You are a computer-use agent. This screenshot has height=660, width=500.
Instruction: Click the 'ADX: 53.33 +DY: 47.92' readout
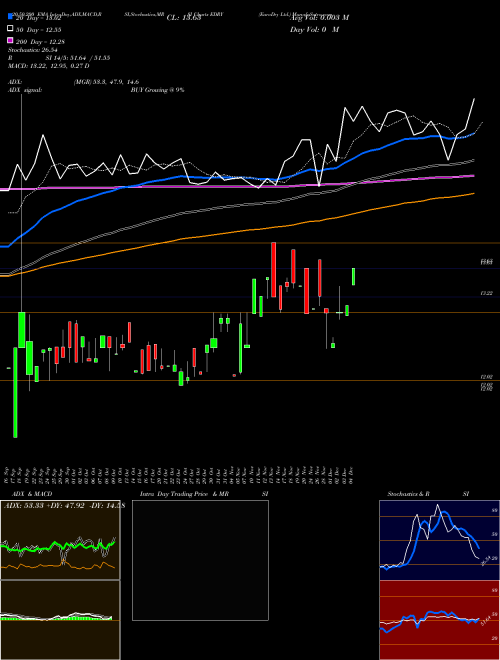click(x=45, y=506)
